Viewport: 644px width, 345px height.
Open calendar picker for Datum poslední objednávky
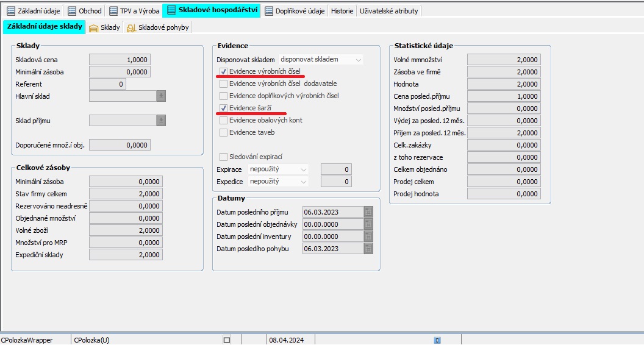pos(368,224)
